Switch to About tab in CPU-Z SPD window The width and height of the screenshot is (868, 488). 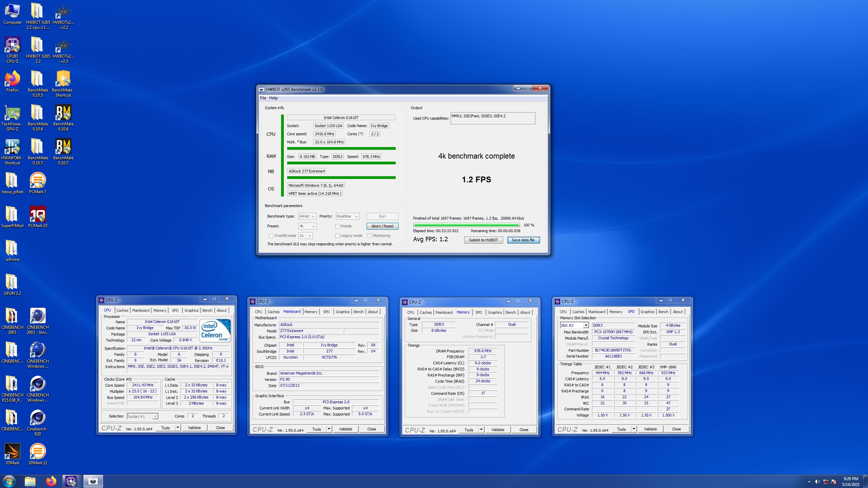[x=678, y=312]
